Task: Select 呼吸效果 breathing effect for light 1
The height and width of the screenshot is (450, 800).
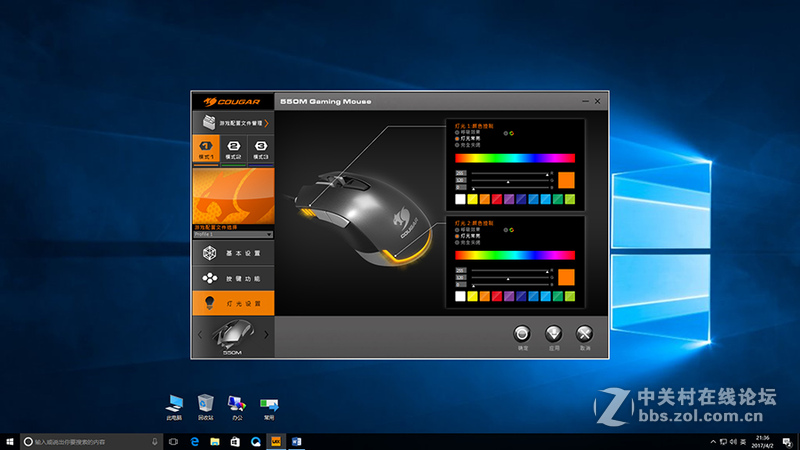Action: (x=458, y=132)
